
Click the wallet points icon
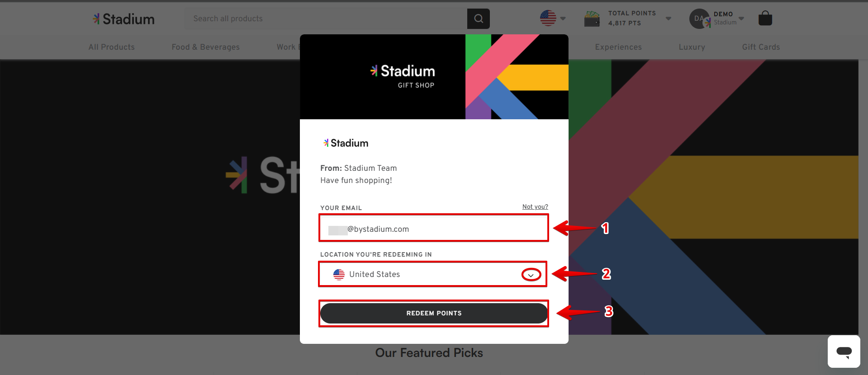pos(592,19)
